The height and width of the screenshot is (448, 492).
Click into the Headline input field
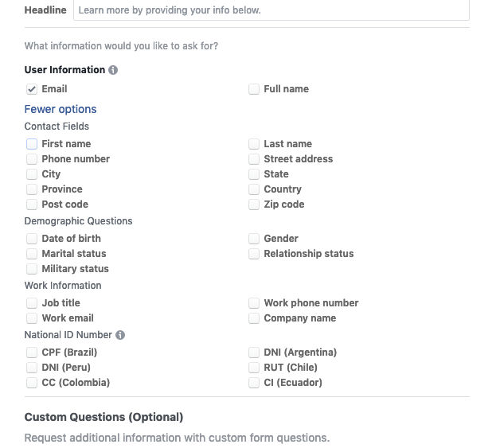(271, 10)
